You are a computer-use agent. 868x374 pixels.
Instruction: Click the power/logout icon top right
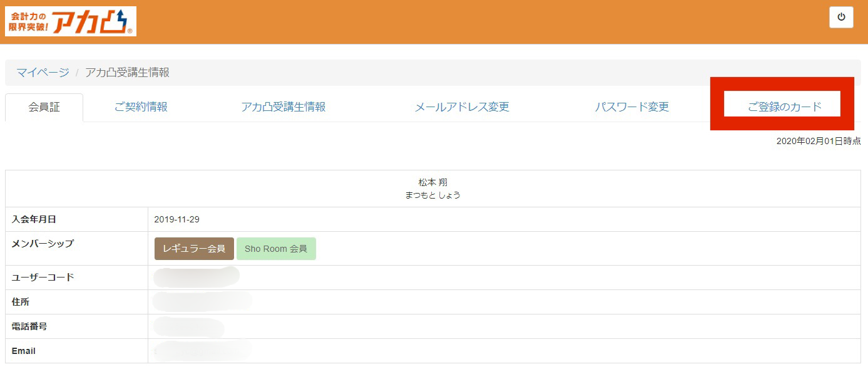[841, 17]
